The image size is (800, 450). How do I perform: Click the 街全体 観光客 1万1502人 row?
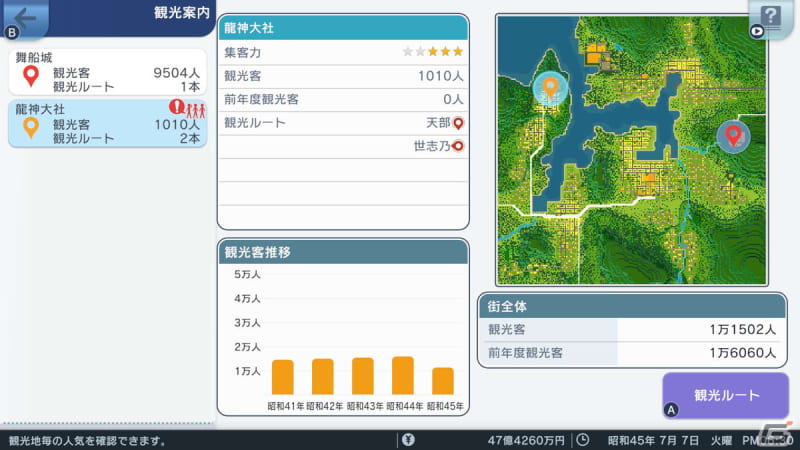(x=632, y=330)
